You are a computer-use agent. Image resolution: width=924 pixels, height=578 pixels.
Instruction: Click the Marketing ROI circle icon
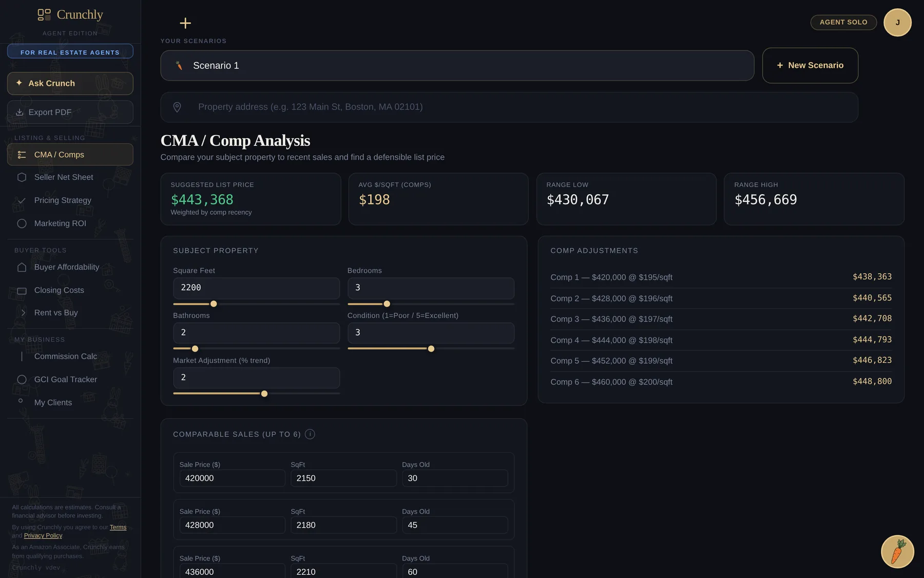[x=22, y=223]
